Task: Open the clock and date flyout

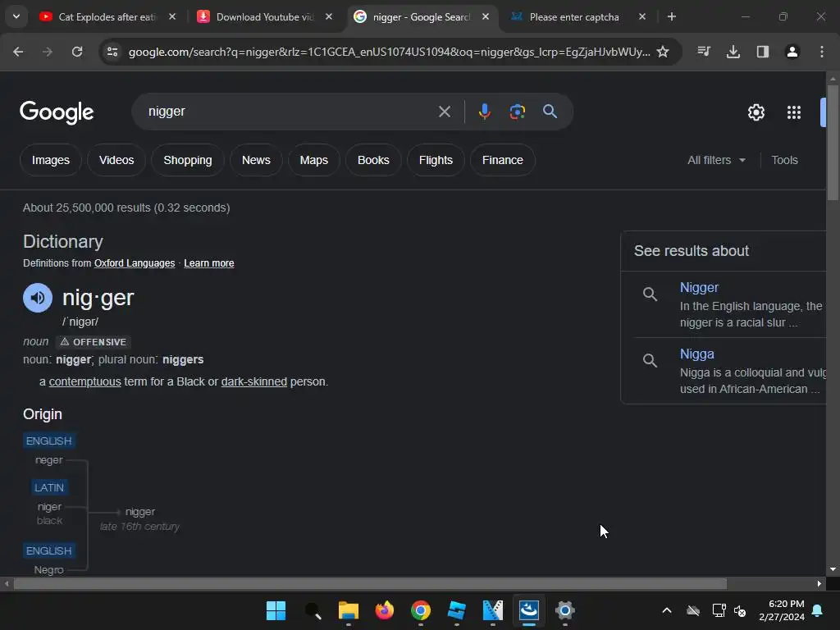Action: click(782, 610)
